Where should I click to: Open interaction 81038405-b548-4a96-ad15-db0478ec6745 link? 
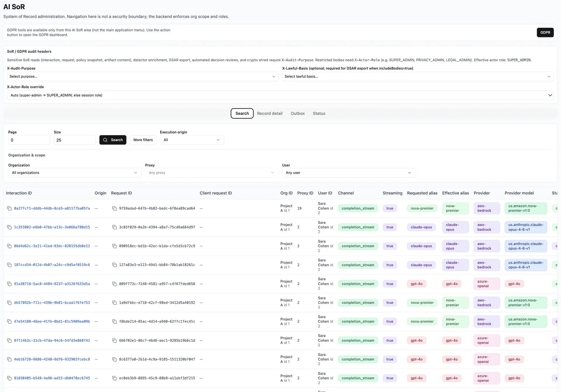(52, 378)
